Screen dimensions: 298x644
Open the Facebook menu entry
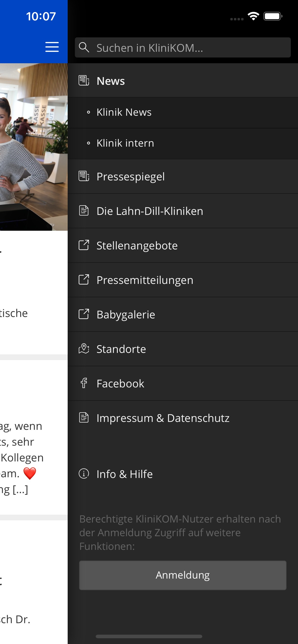click(x=183, y=384)
